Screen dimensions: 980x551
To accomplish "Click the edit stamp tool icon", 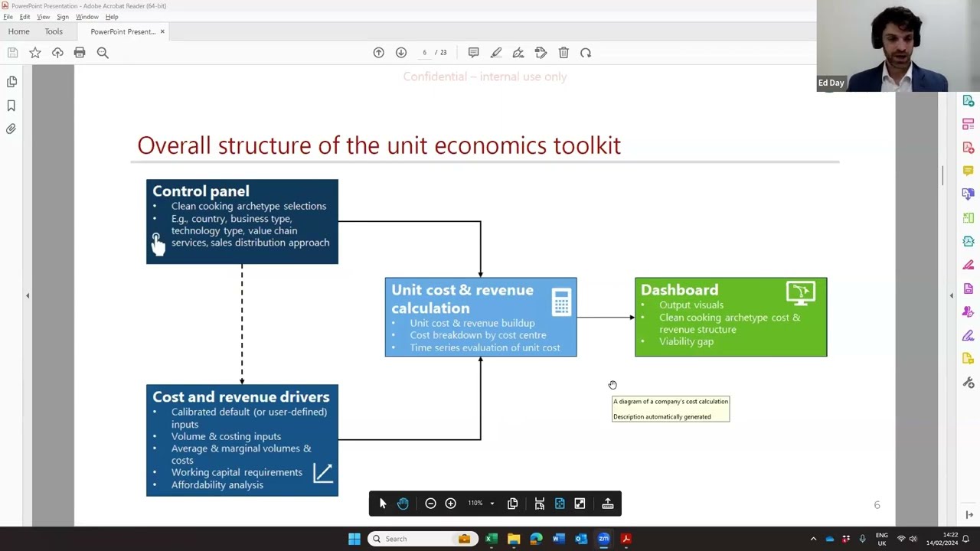I will click(541, 53).
